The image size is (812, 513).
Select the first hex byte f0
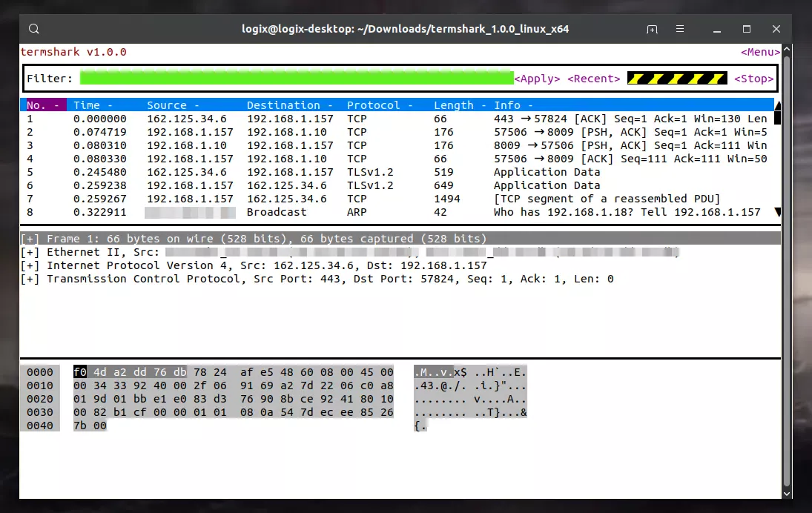point(80,372)
